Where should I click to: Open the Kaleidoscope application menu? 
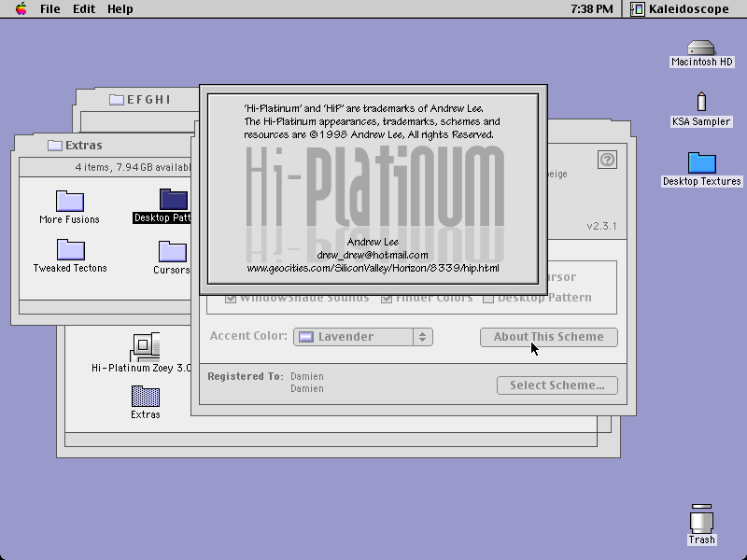(681, 9)
